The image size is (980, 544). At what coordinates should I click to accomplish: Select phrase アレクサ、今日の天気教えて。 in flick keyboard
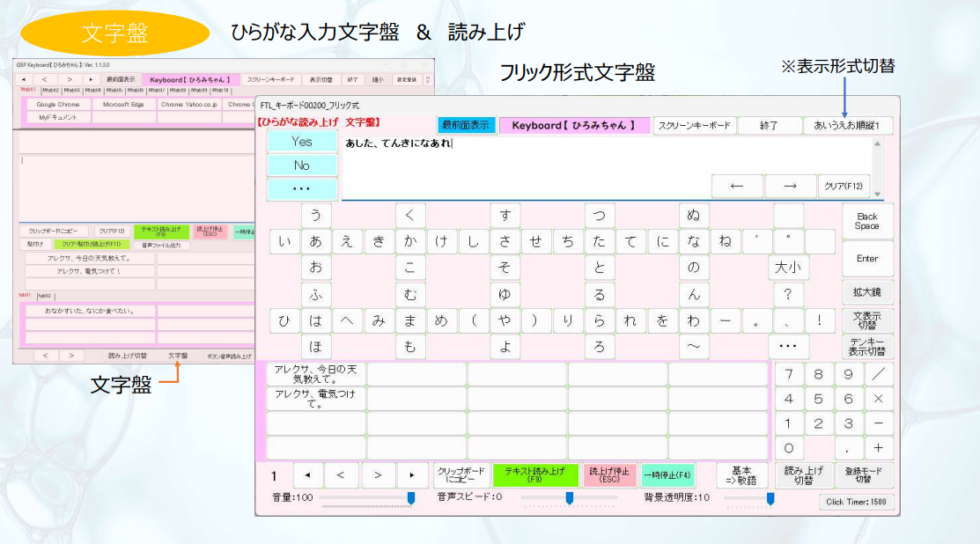pyautogui.click(x=315, y=374)
